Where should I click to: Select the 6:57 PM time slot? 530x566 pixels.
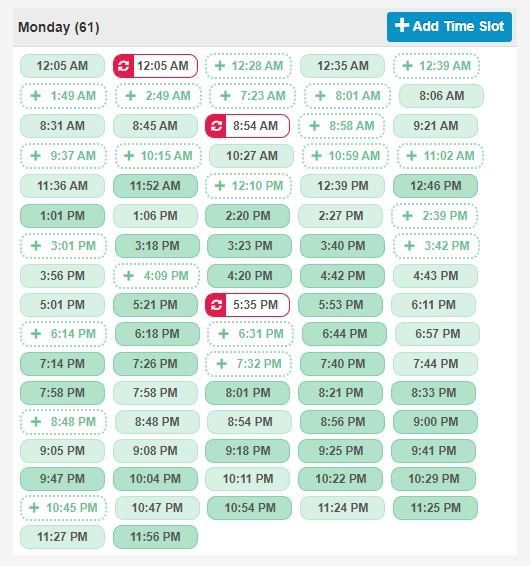[x=438, y=334]
